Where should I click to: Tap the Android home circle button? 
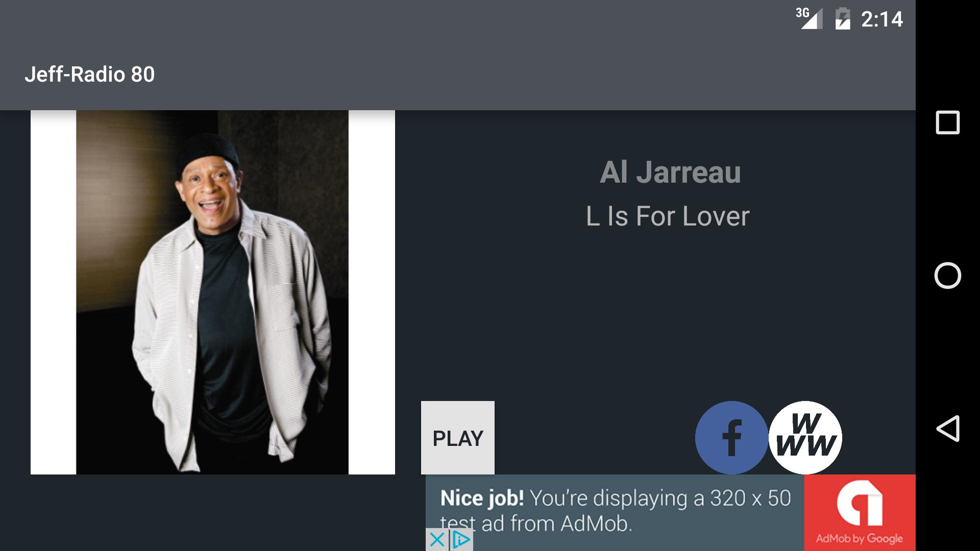coord(948,275)
